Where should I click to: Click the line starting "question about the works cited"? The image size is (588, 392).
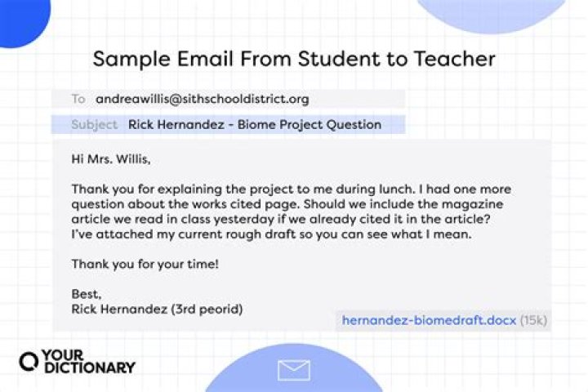pos(290,204)
